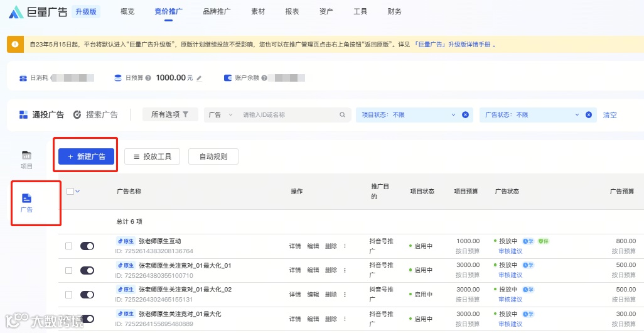Open 审核建议 for 张老师原生互动
This screenshot has height=333, width=644.
click(x=510, y=251)
